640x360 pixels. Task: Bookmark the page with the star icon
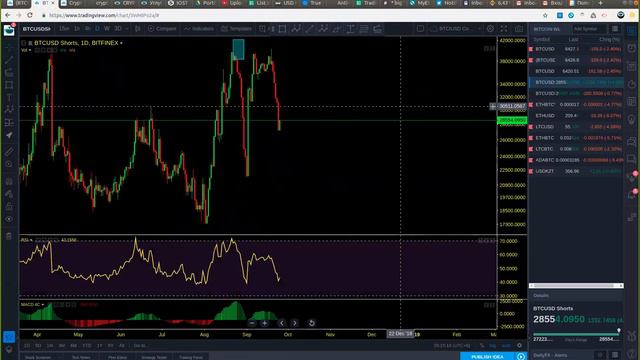tap(545, 15)
